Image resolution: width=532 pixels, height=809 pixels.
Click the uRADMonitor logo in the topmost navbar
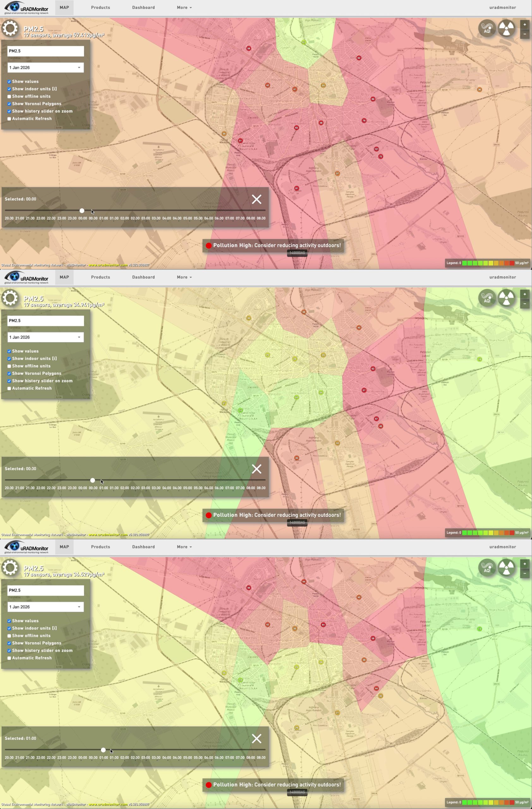tap(27, 8)
